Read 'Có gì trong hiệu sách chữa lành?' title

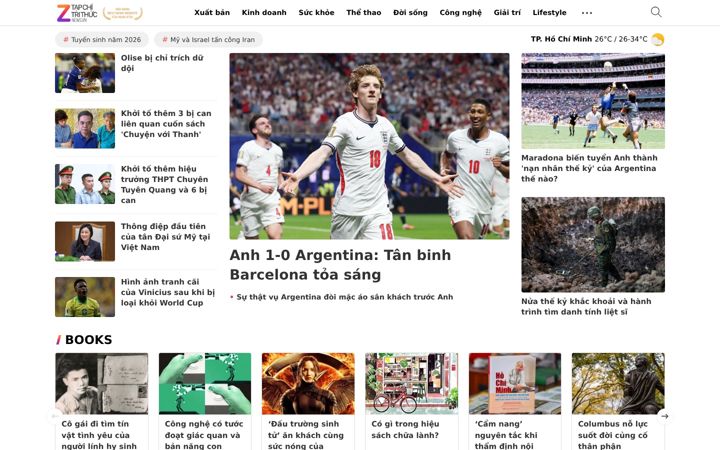coord(405,429)
